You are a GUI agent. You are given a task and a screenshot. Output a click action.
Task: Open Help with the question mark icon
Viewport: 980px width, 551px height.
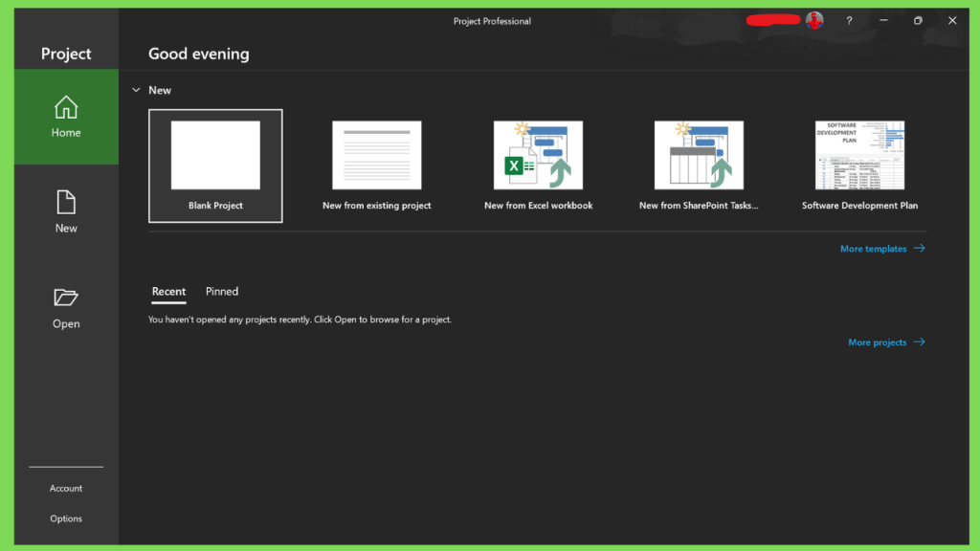[849, 21]
